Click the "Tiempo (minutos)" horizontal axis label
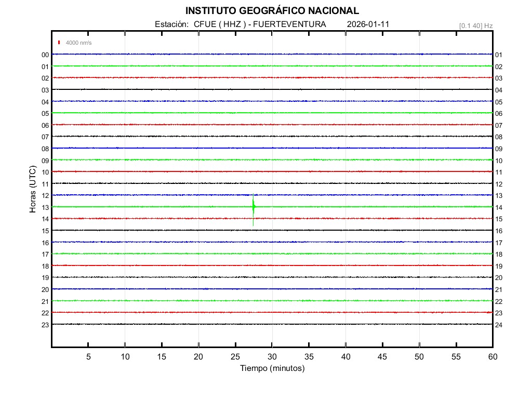 272,368
